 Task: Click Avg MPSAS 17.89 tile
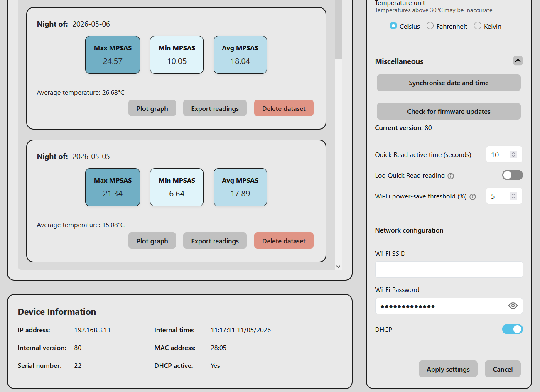(240, 187)
